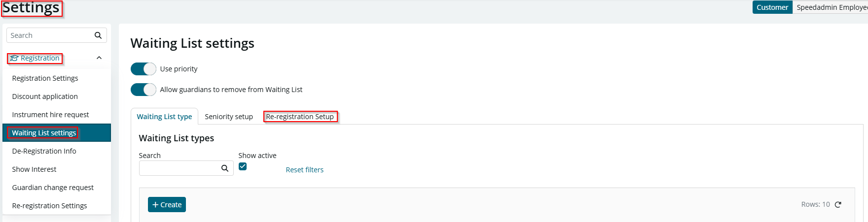Select the Waiting List type tab
868x222 pixels.
click(164, 117)
